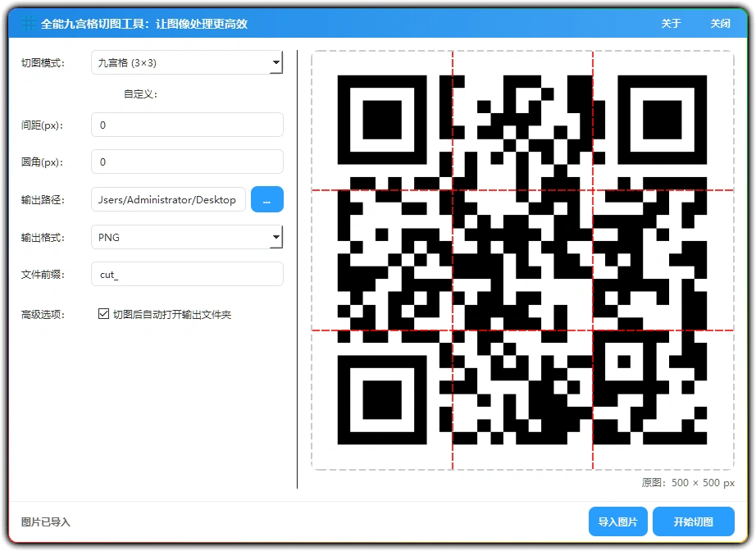The width and height of the screenshot is (756, 551).
Task: Open the 输出格式 PNG dropdown
Action: coord(187,237)
